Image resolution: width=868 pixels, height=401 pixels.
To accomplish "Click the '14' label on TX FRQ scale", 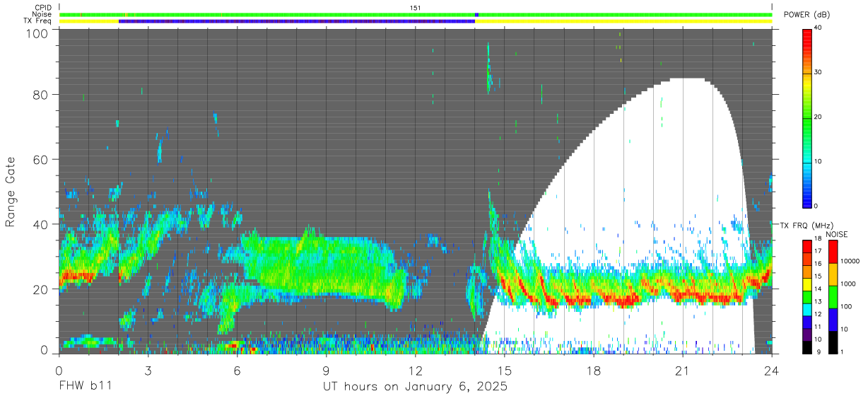I will [818, 289].
